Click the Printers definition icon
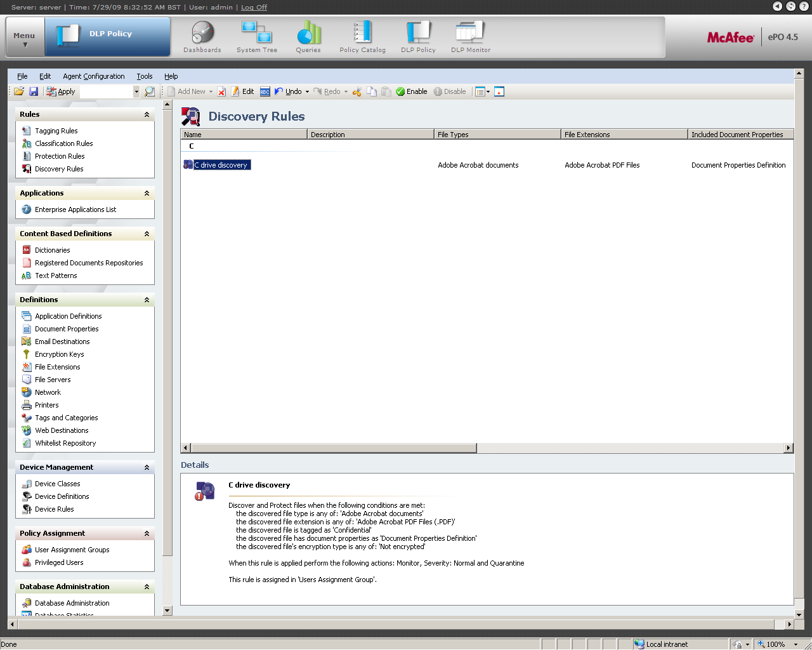 point(27,405)
